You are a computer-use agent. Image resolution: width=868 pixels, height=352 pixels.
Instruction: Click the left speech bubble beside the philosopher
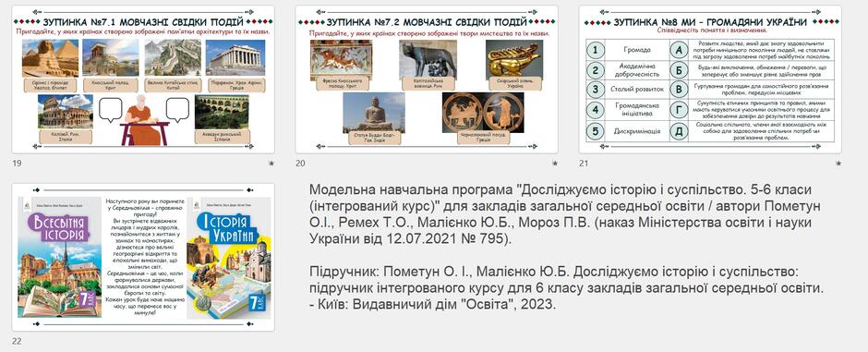(x=111, y=110)
